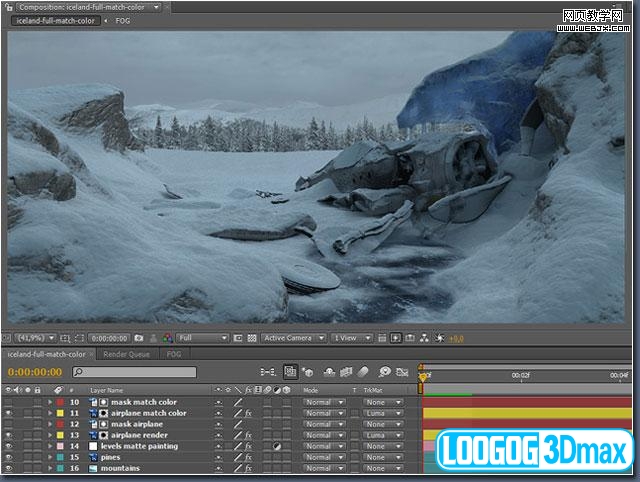Click adjustment layer switch on levels matte painting
Image resolution: width=640 pixels, height=482 pixels.
[277, 446]
